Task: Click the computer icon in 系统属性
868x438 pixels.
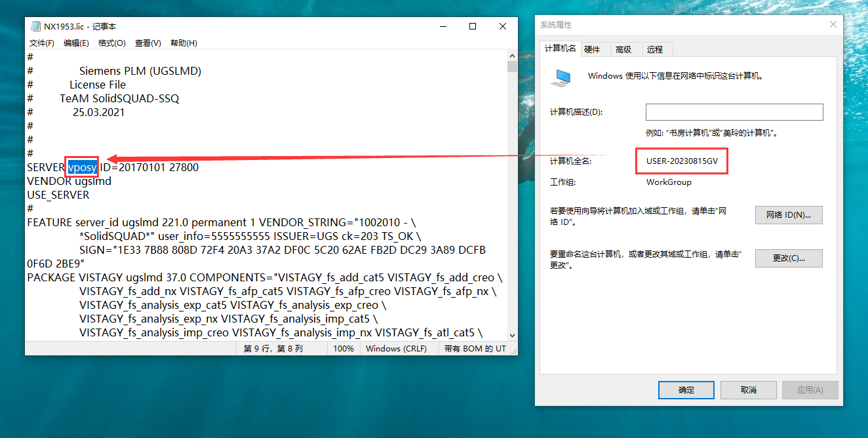Action: click(561, 78)
